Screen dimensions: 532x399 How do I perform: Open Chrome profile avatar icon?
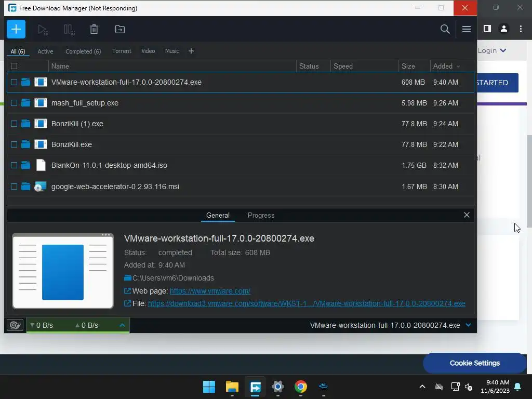[504, 29]
